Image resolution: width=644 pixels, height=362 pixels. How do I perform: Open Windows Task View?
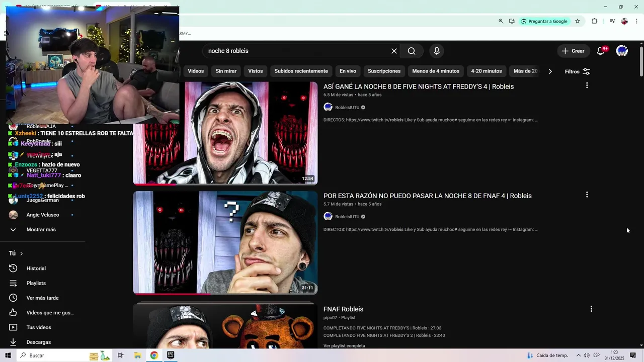[x=121, y=355]
